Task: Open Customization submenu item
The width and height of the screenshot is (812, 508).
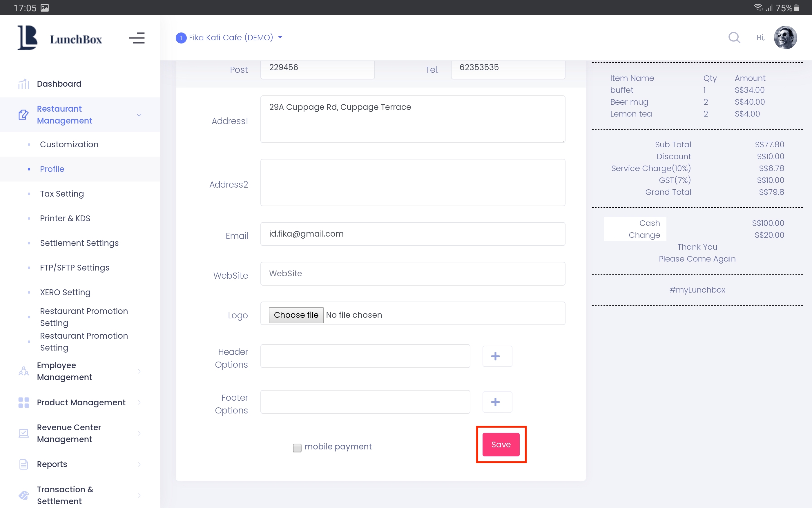Action: point(69,144)
